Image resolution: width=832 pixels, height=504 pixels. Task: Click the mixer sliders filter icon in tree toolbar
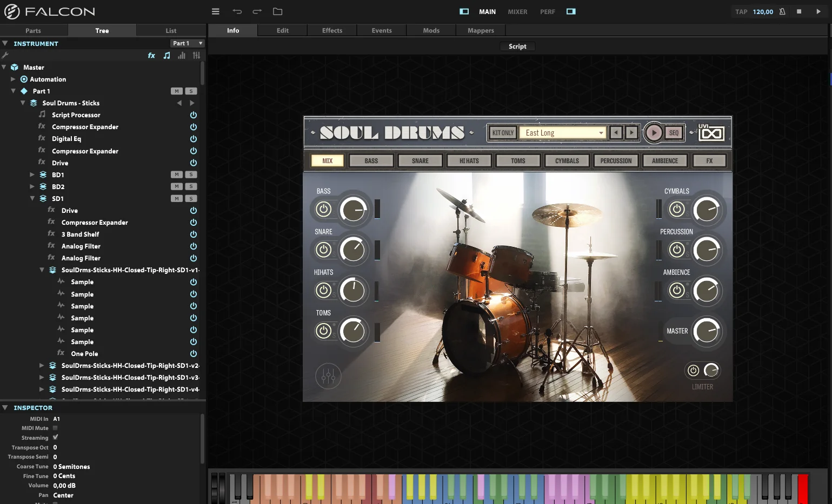click(196, 55)
